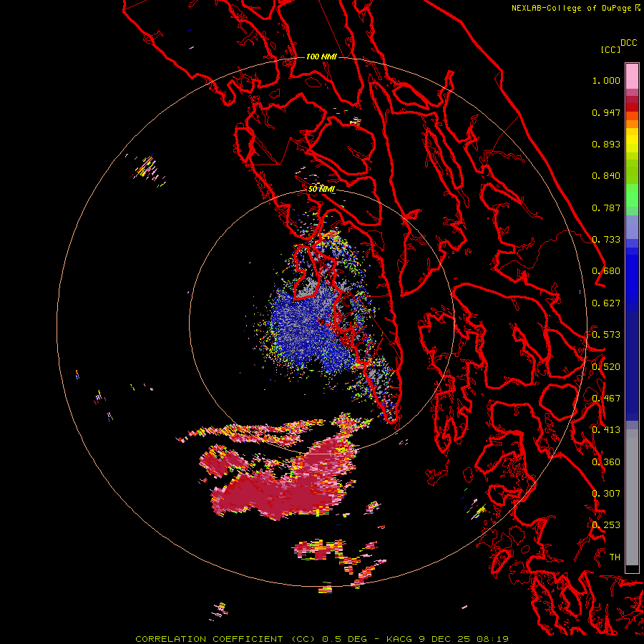The height and width of the screenshot is (644, 644).
Task: Click the [CC] units label
Action: 610,49
